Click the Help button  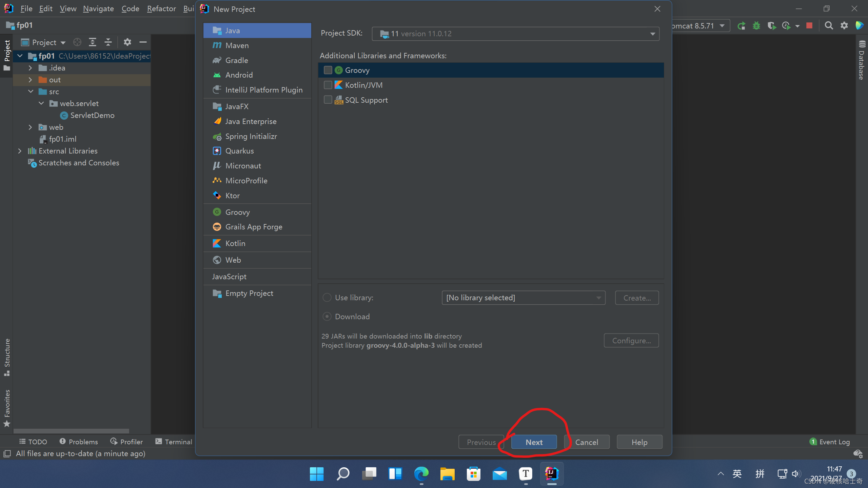click(x=639, y=442)
